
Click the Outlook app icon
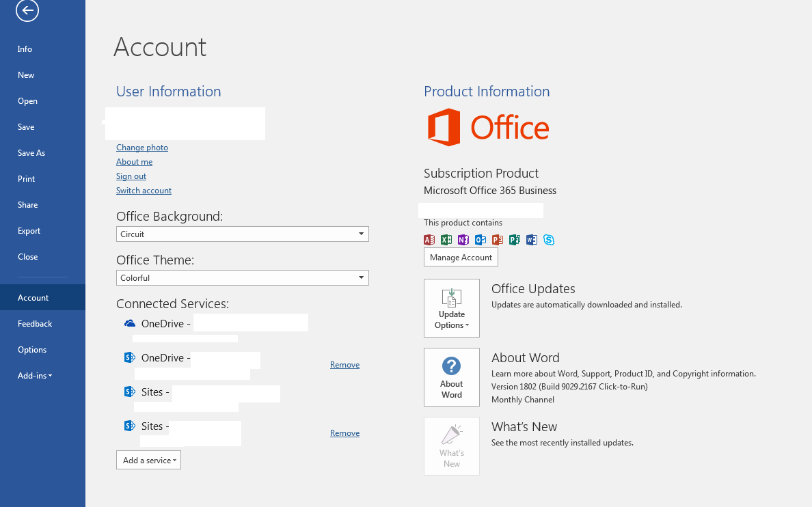(481, 240)
